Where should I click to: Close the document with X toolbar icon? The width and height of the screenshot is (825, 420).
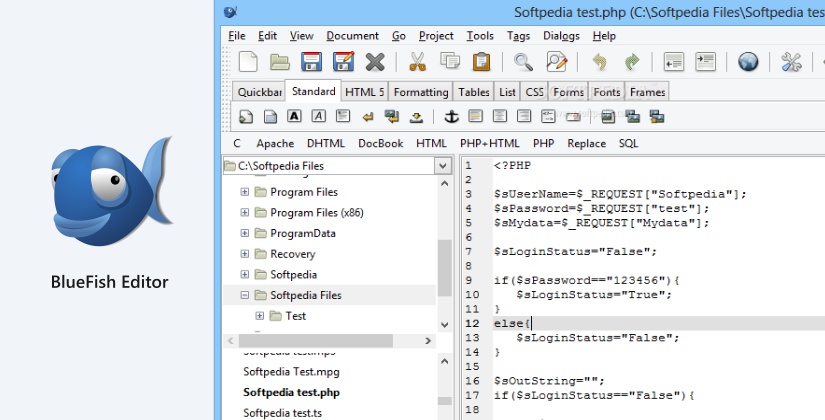[x=375, y=62]
